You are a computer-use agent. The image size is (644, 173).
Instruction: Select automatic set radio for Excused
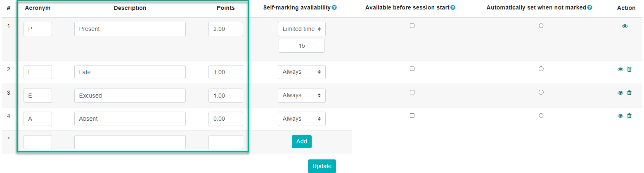pos(541,92)
